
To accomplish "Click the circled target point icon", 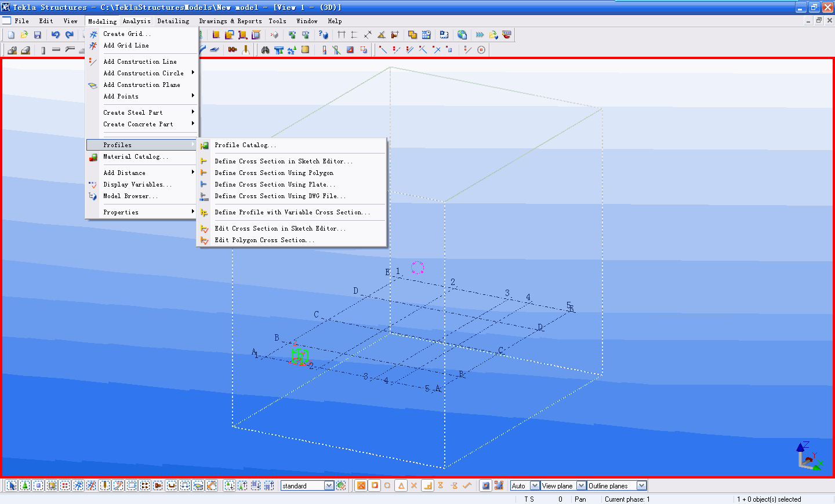I will 481,50.
